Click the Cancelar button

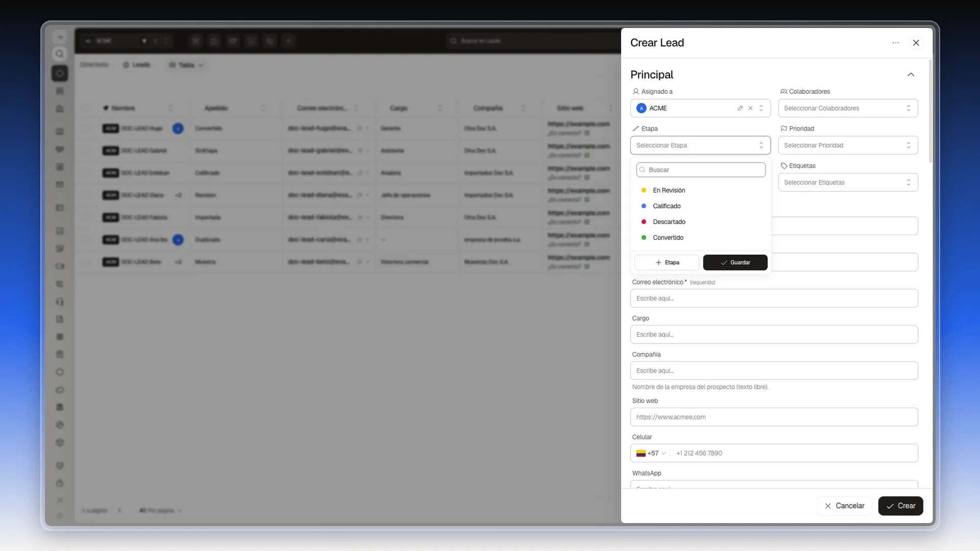(x=844, y=506)
